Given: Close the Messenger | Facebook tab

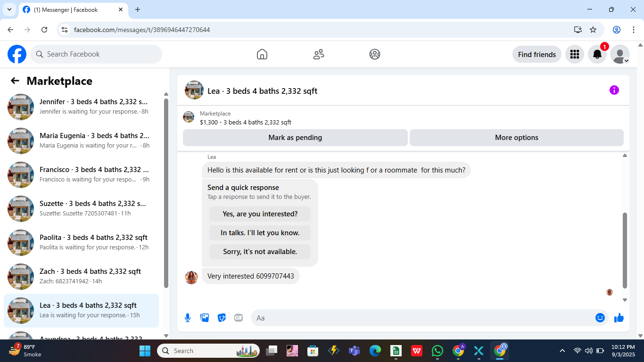Looking at the screenshot, I should (121, 9).
